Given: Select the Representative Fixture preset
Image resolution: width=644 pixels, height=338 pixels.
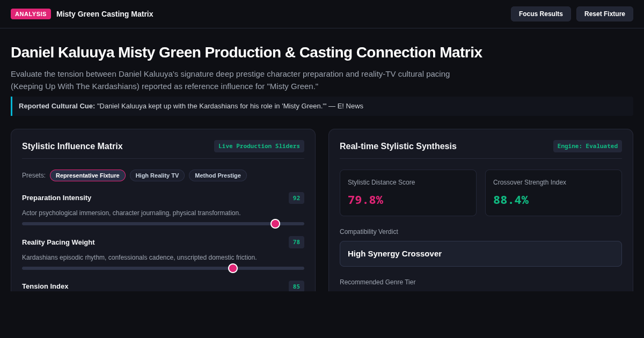Looking at the screenshot, I should [87, 175].
